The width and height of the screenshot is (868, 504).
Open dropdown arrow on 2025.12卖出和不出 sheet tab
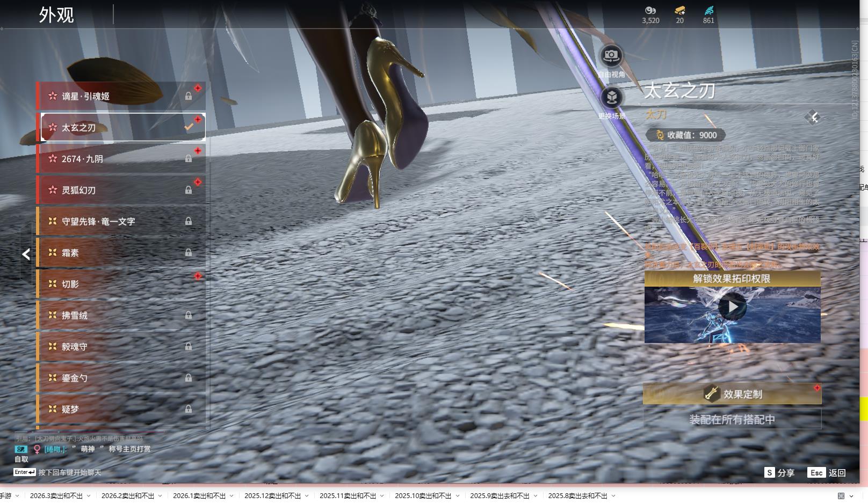307,496
